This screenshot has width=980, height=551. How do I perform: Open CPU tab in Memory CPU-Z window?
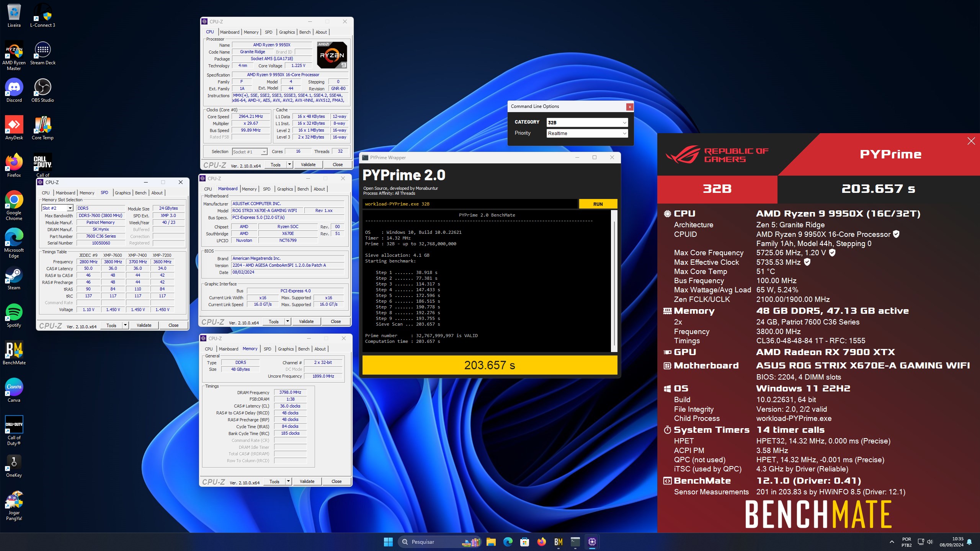[209, 349]
